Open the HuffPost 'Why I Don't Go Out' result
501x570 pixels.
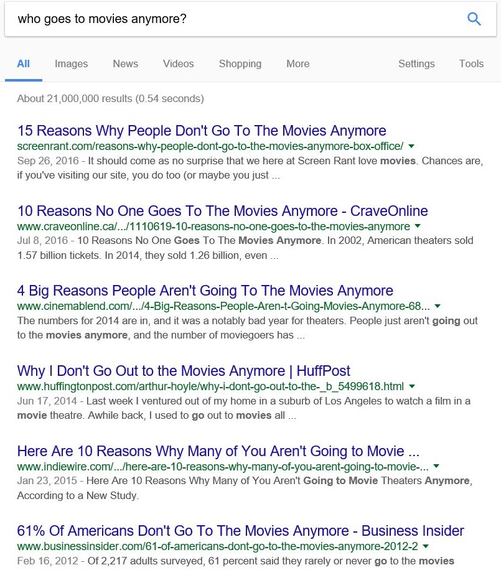[x=184, y=371]
